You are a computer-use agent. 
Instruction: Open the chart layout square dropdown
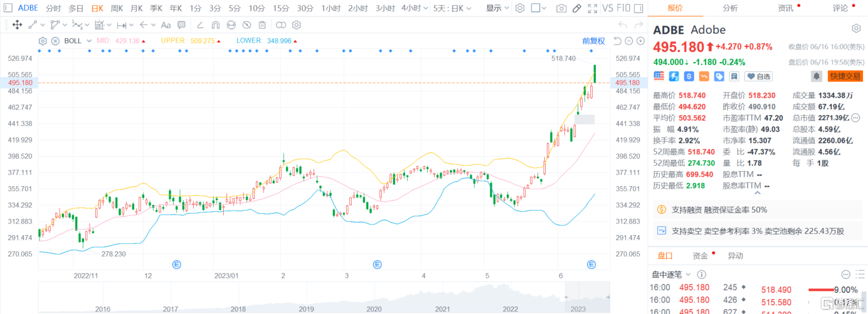(539, 8)
